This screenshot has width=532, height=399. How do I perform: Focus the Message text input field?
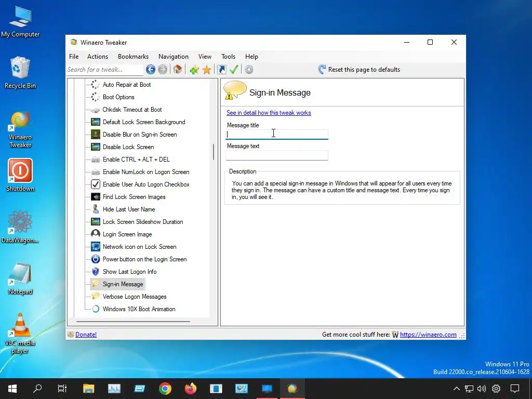coord(277,155)
